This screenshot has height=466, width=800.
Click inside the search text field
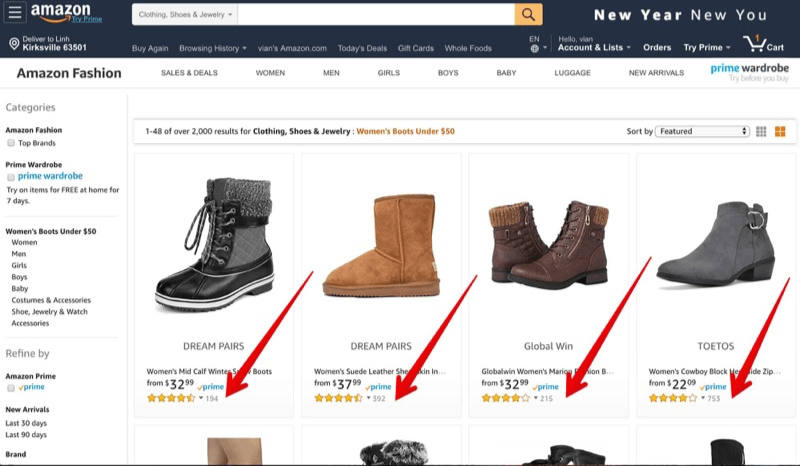point(376,15)
